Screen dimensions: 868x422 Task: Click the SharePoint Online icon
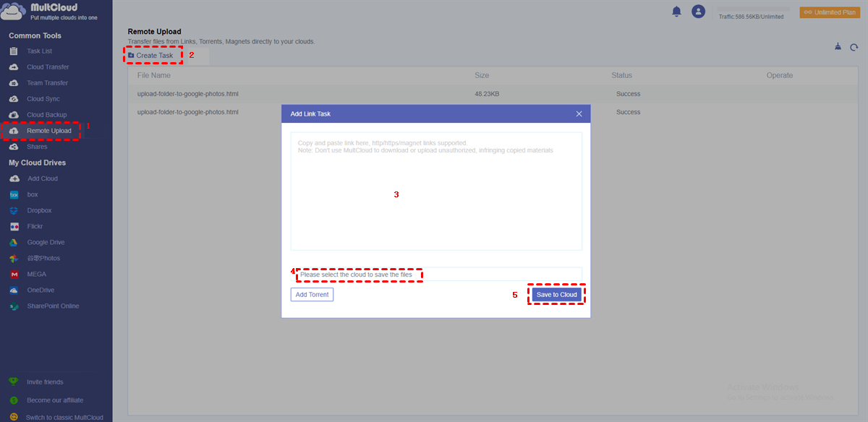(x=14, y=306)
